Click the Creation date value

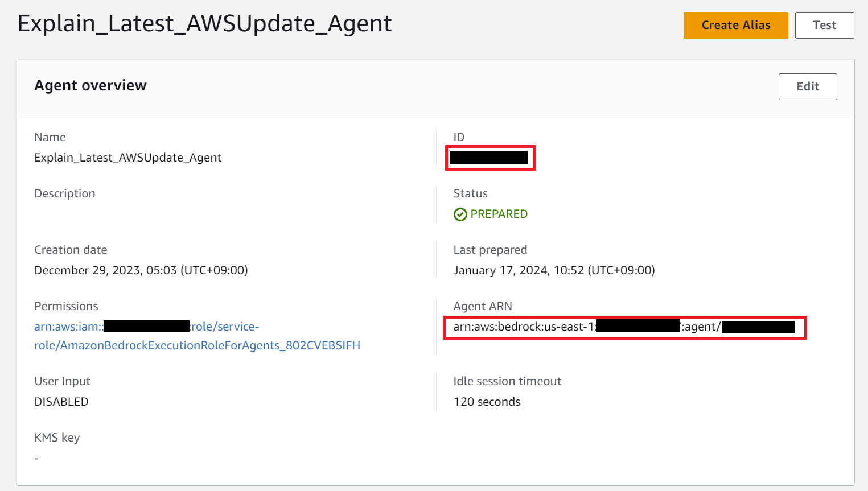[141, 270]
